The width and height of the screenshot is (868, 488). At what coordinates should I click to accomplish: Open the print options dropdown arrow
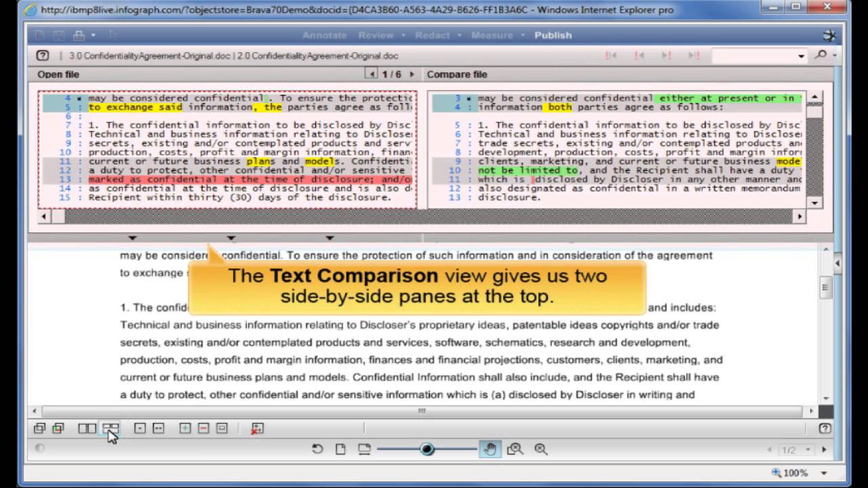click(x=93, y=35)
